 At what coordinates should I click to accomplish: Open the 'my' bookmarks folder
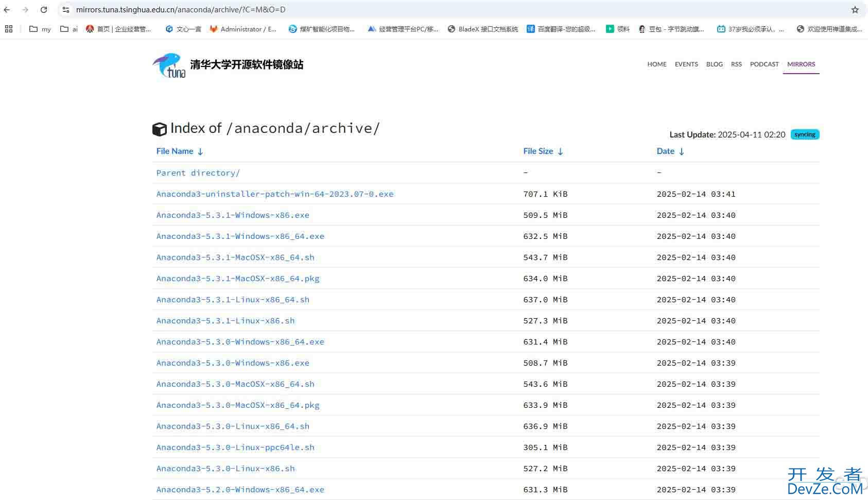pos(40,29)
